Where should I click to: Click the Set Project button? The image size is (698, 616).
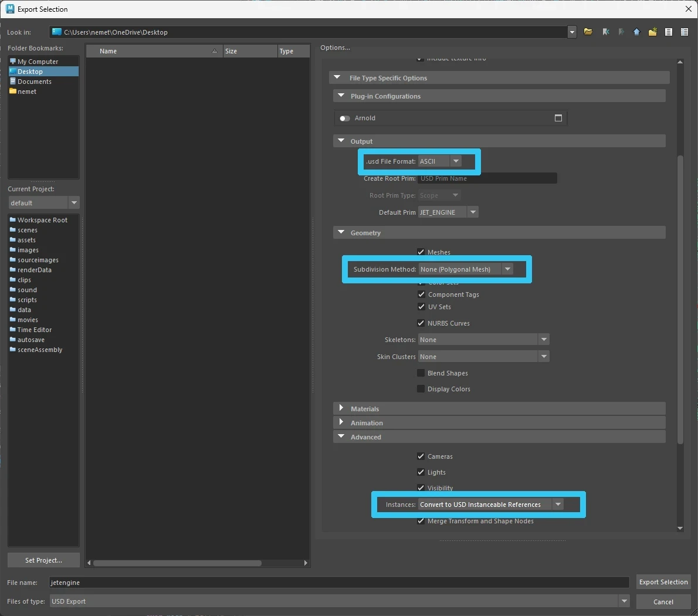(x=43, y=560)
